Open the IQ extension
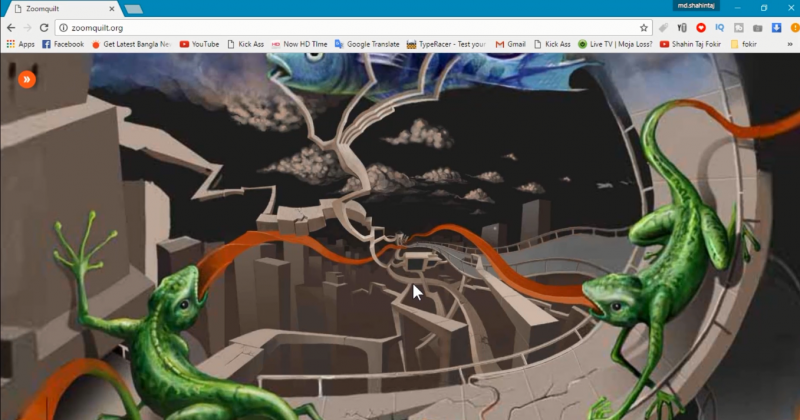The image size is (800, 420). 719,28
